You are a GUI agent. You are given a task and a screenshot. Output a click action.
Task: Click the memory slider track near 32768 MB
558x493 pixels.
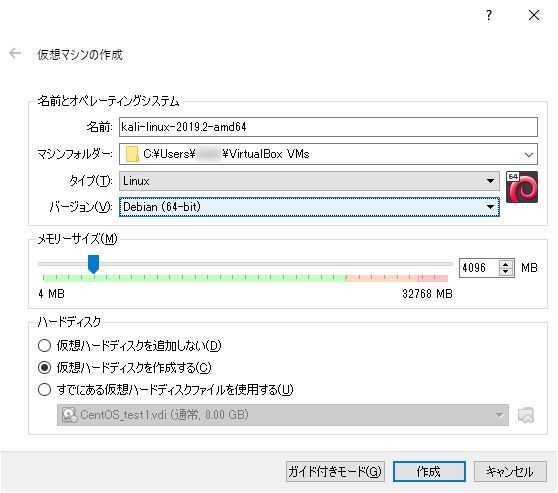pyautogui.click(x=447, y=264)
